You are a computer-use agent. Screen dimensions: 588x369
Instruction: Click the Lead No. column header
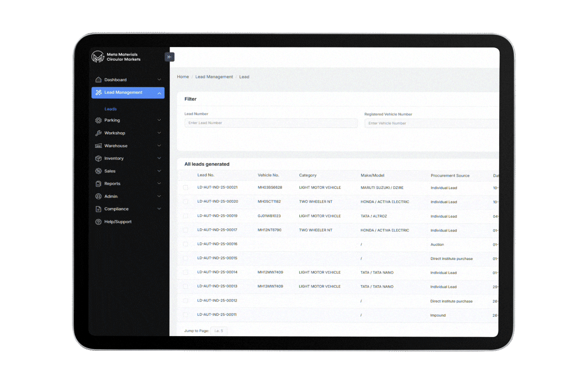[206, 175]
